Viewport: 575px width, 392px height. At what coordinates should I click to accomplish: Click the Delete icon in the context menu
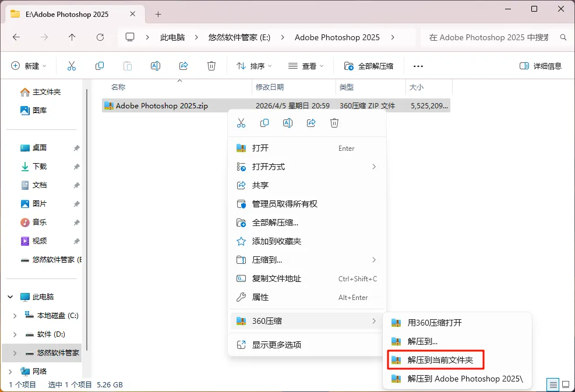334,123
